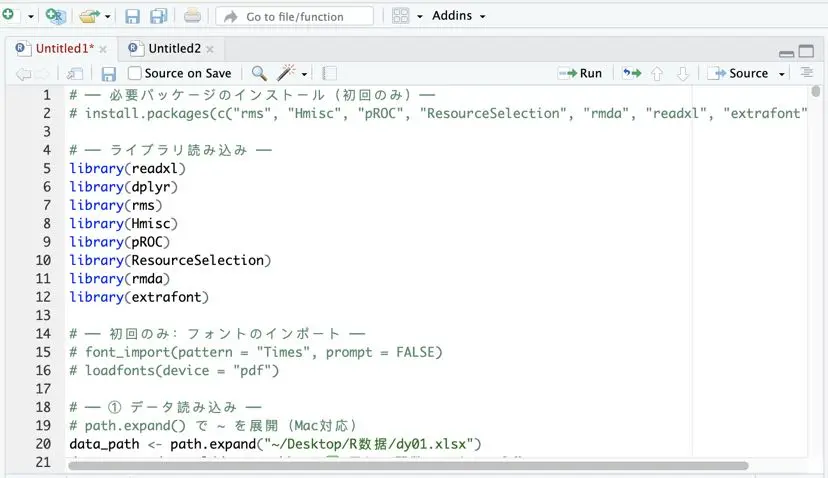828x478 pixels.
Task: Click the Print icon
Action: coord(192,16)
